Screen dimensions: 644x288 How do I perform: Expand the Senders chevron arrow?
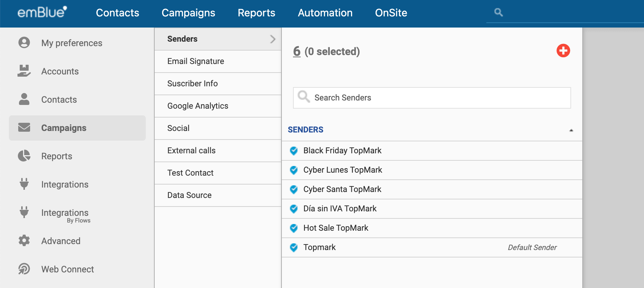(273, 39)
